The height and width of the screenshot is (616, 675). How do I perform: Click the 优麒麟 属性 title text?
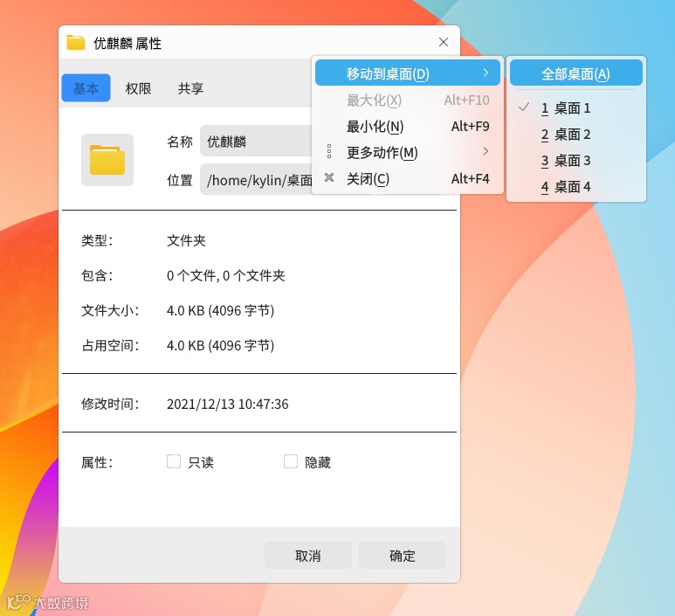(x=127, y=43)
